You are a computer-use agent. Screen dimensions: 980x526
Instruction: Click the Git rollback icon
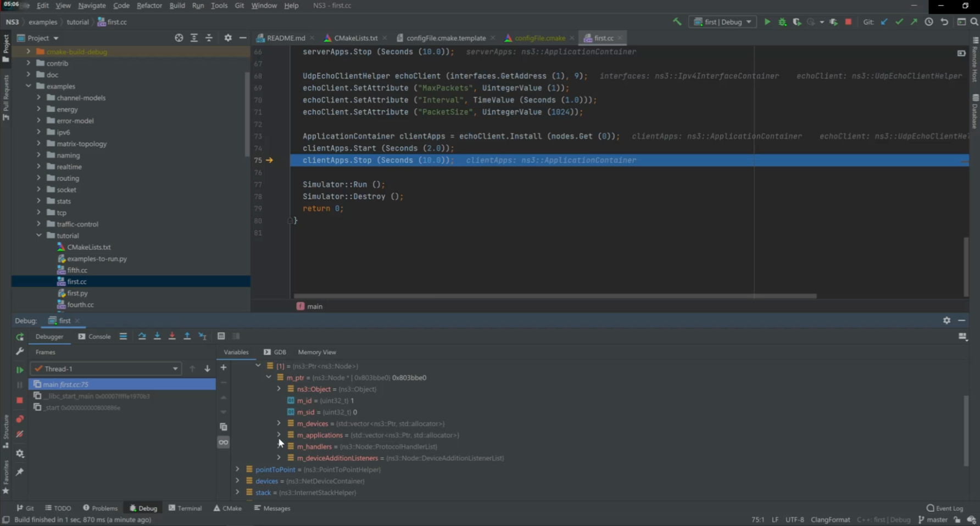[944, 22]
